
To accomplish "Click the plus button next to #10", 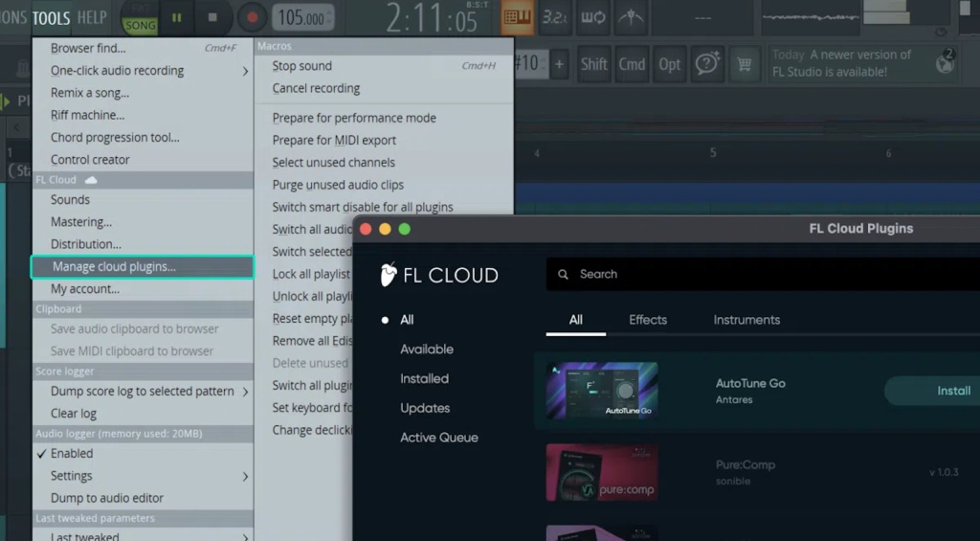I will pos(559,64).
